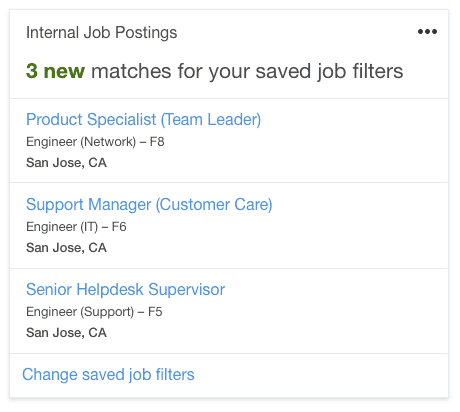Open the Product Specialist (Team Leader) posting
Screen dimensions: 460x412
(143, 120)
